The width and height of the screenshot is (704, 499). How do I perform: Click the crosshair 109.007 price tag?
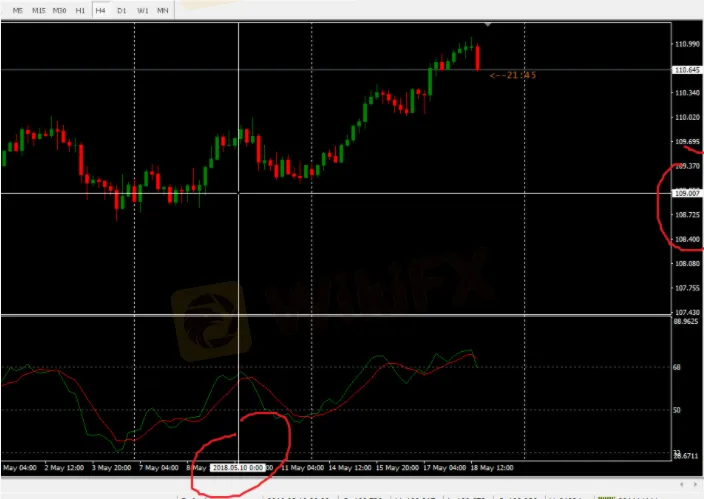click(687, 193)
